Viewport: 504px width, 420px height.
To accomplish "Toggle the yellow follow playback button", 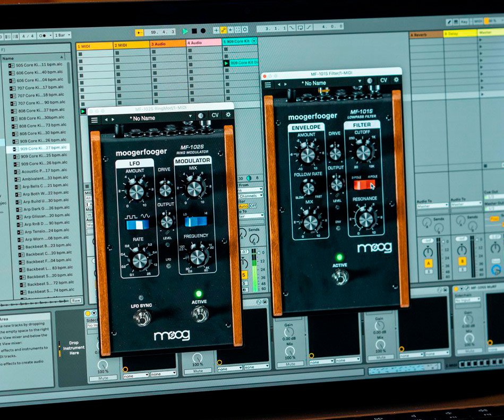I will tap(139, 32).
